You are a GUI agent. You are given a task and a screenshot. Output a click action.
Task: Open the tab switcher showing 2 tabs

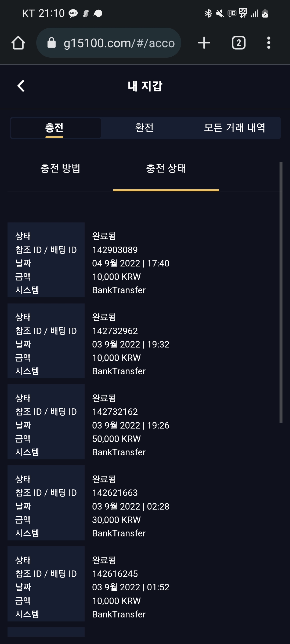pos(239,43)
